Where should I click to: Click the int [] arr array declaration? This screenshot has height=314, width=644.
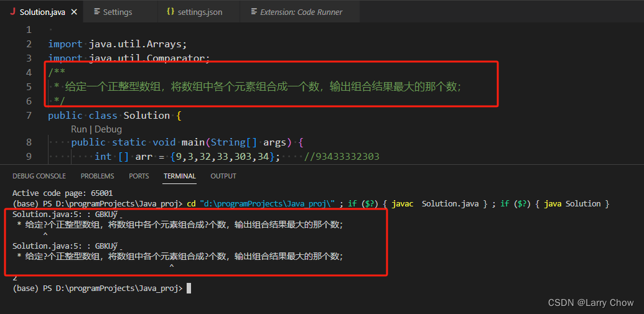tap(187, 157)
